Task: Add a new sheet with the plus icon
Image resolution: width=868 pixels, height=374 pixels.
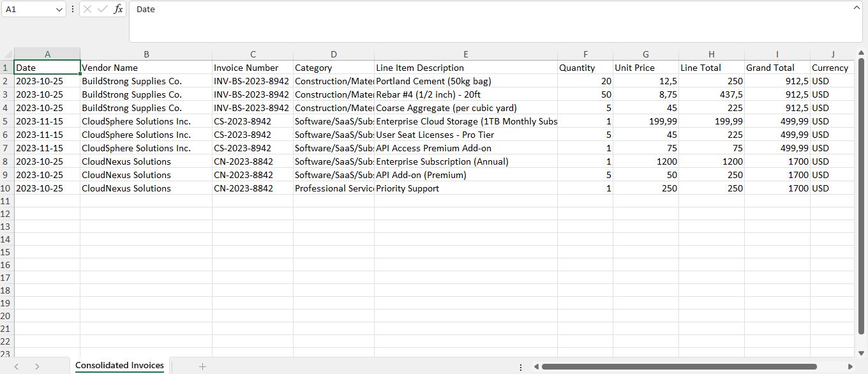Action: tap(202, 366)
